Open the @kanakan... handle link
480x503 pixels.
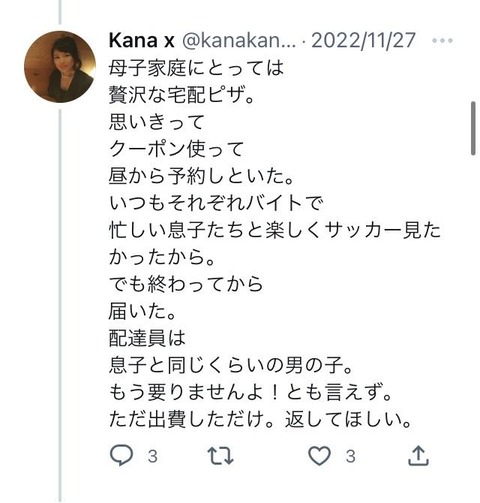click(x=239, y=40)
